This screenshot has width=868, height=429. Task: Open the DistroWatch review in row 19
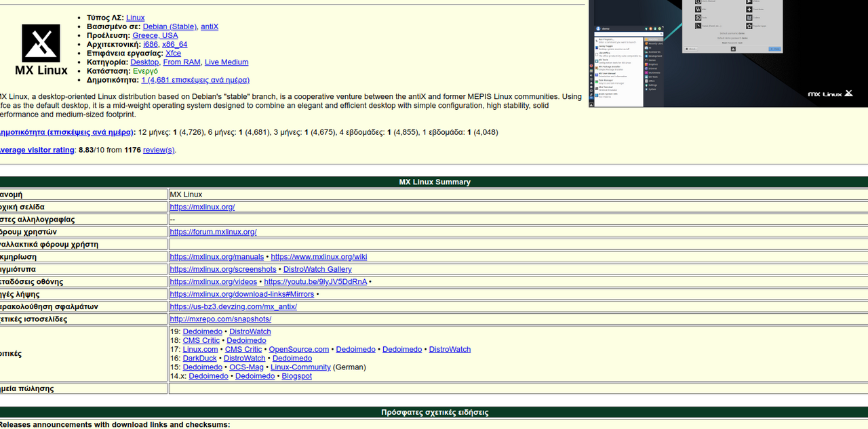(250, 331)
